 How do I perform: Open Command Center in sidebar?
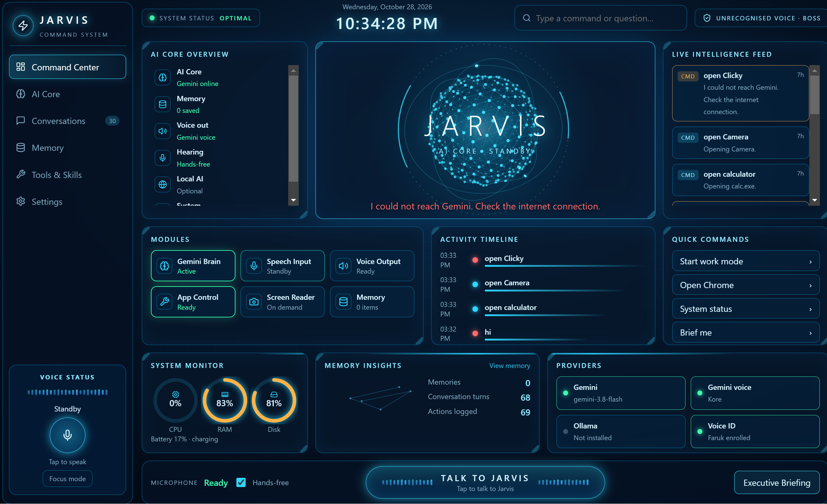pyautogui.click(x=68, y=67)
